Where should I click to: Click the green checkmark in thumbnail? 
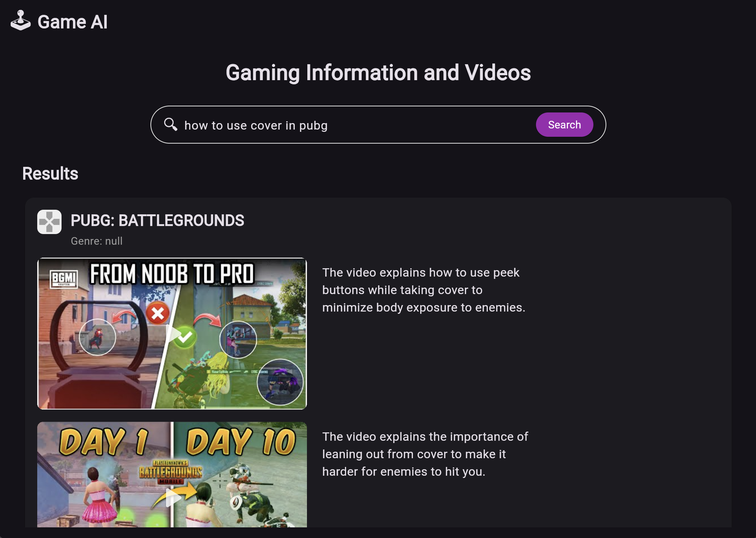(185, 337)
